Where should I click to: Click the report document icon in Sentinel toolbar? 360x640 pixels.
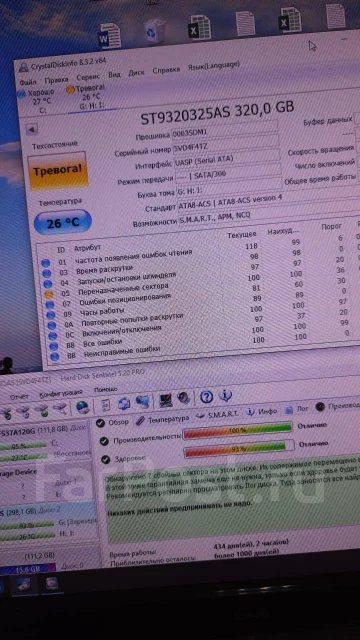pyautogui.click(x=106, y=405)
